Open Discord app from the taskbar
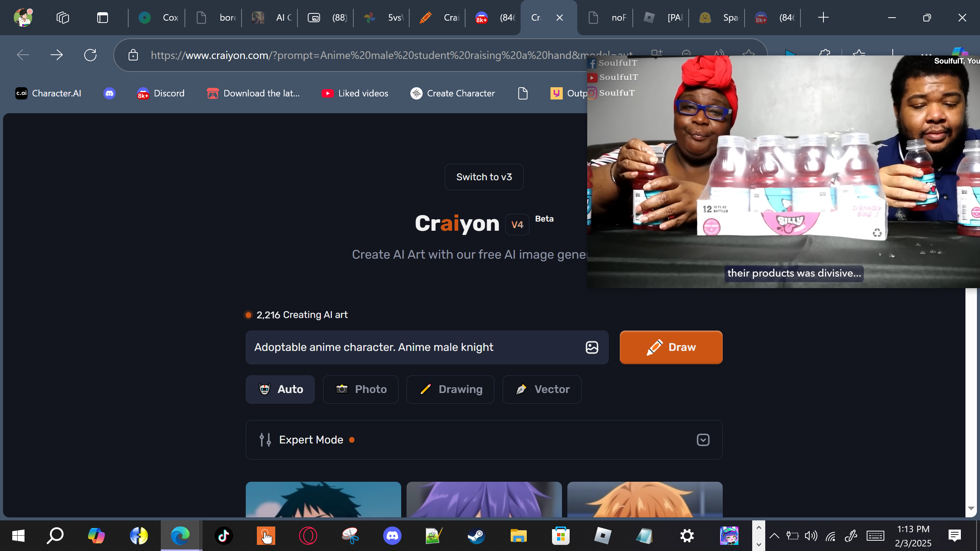980x551 pixels. click(392, 536)
